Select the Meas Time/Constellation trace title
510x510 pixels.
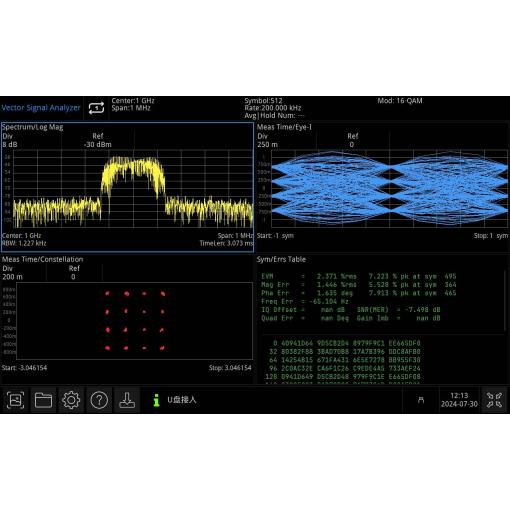point(43,259)
